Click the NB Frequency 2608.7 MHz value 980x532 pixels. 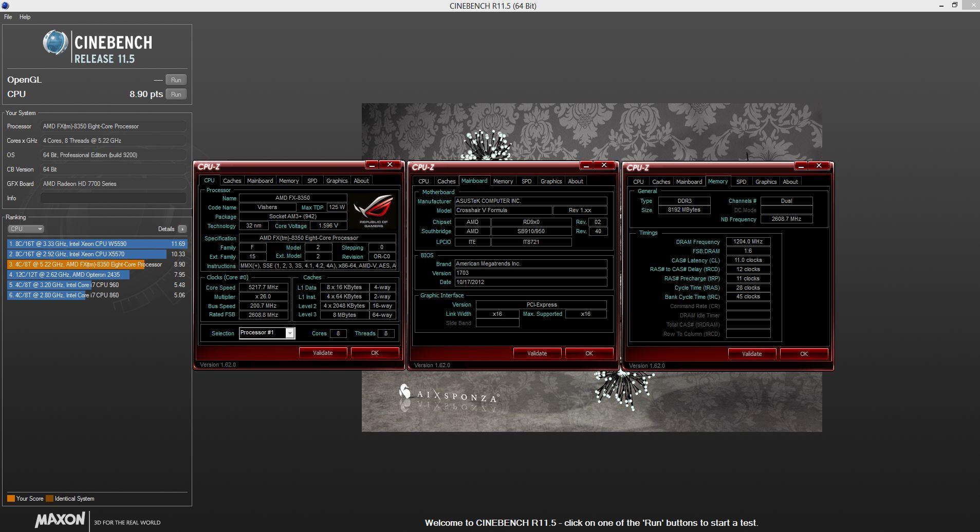tap(787, 219)
